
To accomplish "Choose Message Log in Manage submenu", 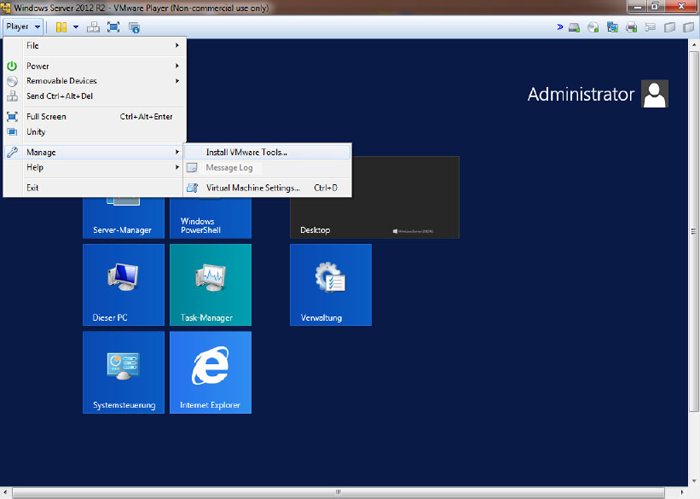I will 267,168.
